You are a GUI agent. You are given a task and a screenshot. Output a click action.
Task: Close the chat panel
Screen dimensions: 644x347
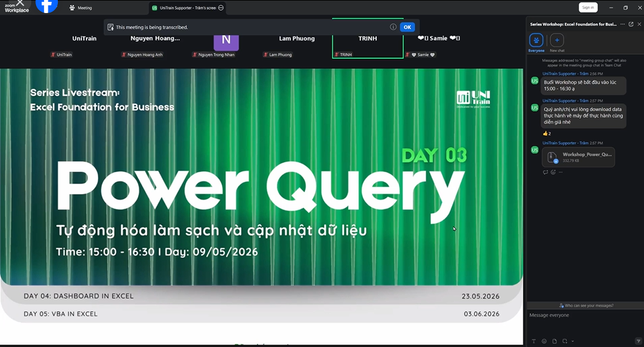(639, 24)
